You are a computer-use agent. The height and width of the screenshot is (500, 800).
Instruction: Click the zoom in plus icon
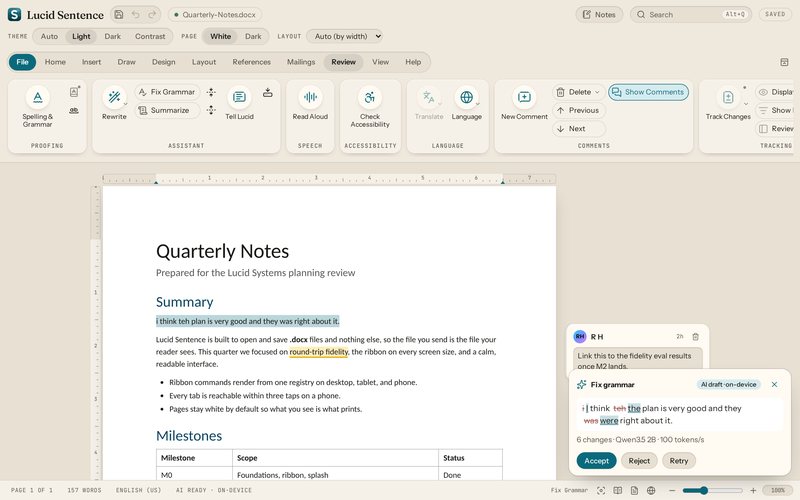pos(753,490)
